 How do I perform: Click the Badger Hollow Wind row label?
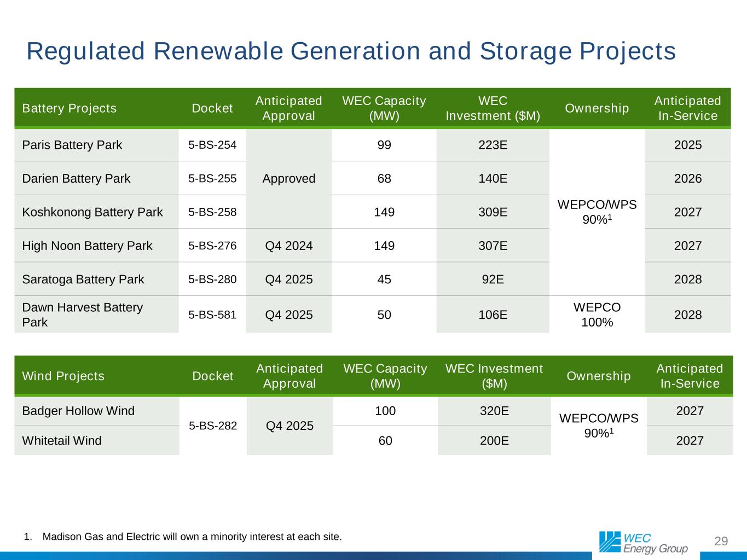(78, 411)
